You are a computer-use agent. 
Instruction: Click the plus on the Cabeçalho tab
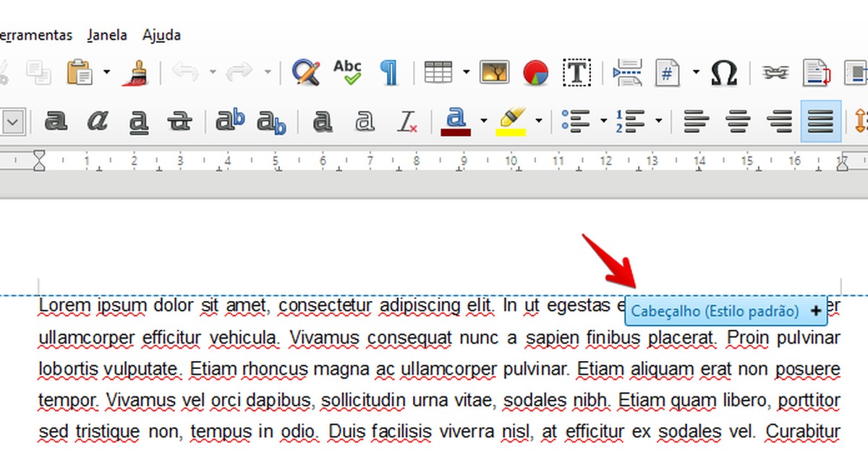point(816,311)
